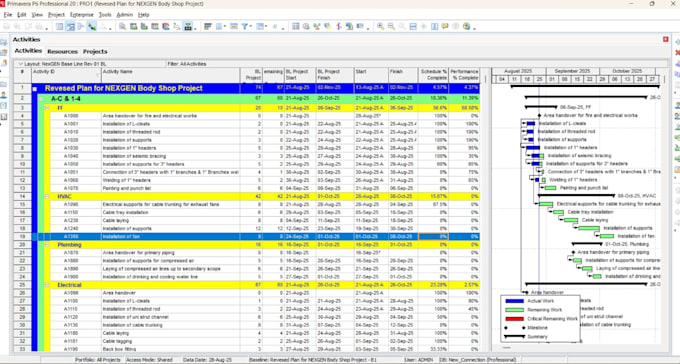Image resolution: width=680 pixels, height=364 pixels.
Task: Click the green Remaining Work legend swatch
Action: [515, 310]
